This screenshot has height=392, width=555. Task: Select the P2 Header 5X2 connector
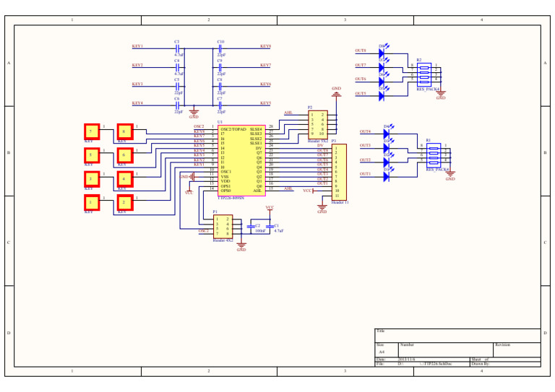point(318,125)
